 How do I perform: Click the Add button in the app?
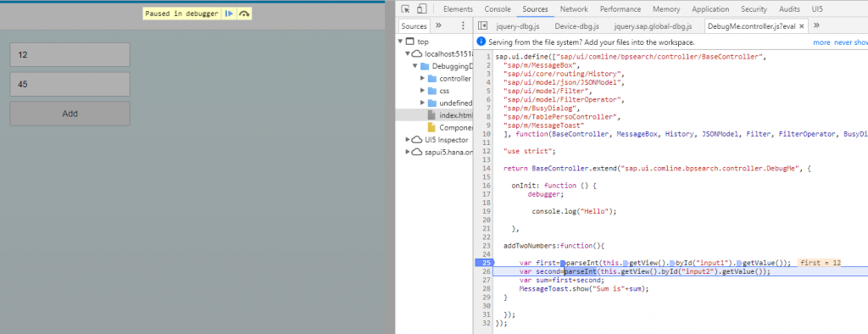coord(70,114)
